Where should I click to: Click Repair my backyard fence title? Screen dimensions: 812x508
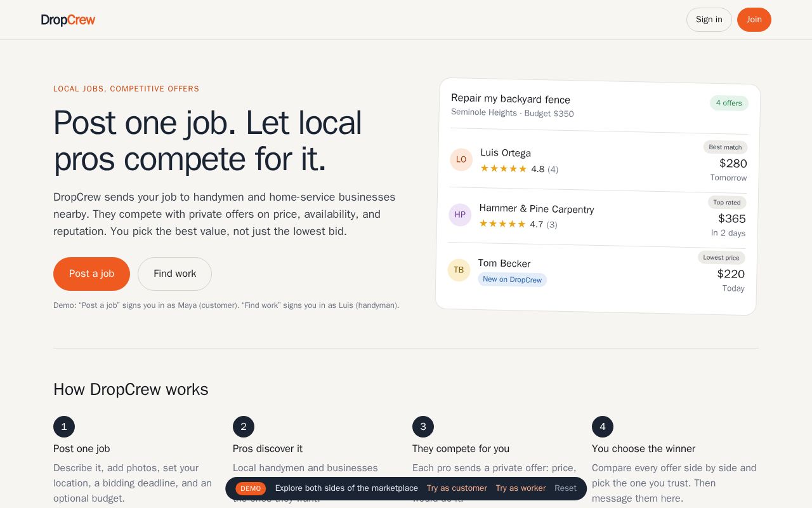point(511,99)
